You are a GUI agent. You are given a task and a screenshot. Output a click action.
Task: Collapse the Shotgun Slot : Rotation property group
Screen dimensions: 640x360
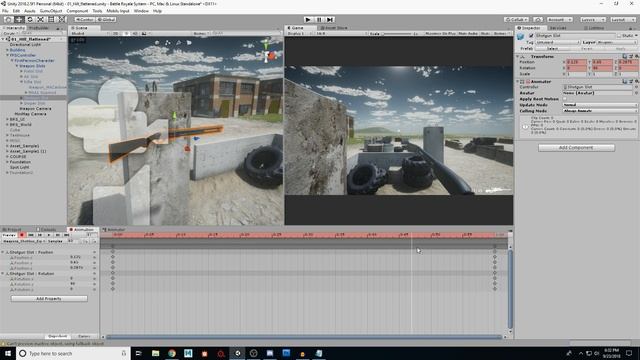(3, 273)
